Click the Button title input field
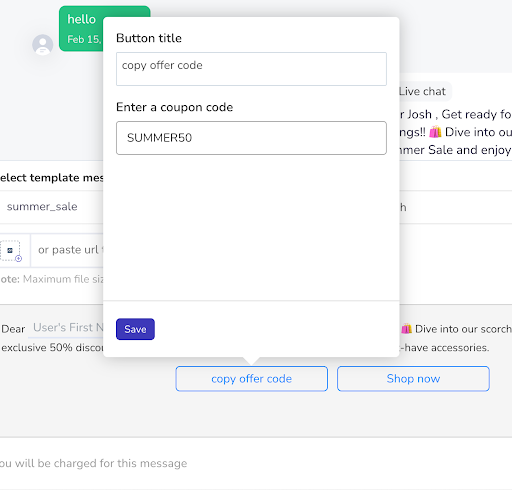Image resolution: width=512 pixels, height=490 pixels. click(x=251, y=69)
